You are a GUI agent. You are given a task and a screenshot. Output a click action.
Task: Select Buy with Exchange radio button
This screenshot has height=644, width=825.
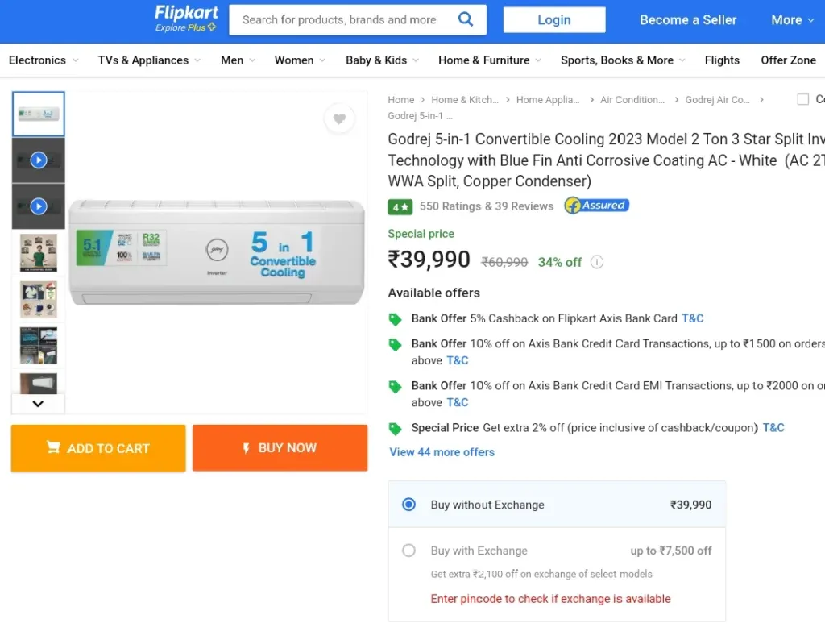[x=408, y=551]
